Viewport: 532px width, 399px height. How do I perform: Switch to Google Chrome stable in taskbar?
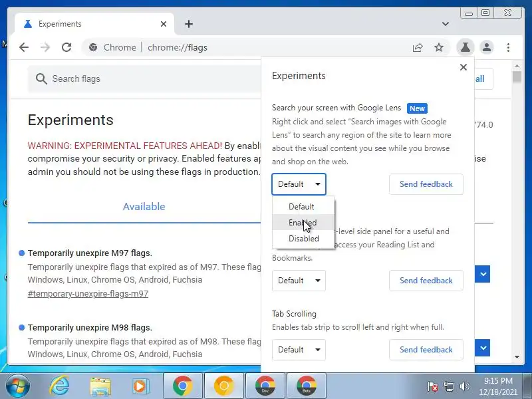tap(182, 386)
